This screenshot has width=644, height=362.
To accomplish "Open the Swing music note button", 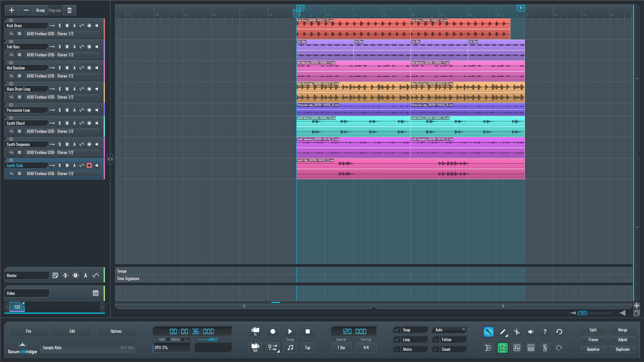I will [x=290, y=348].
